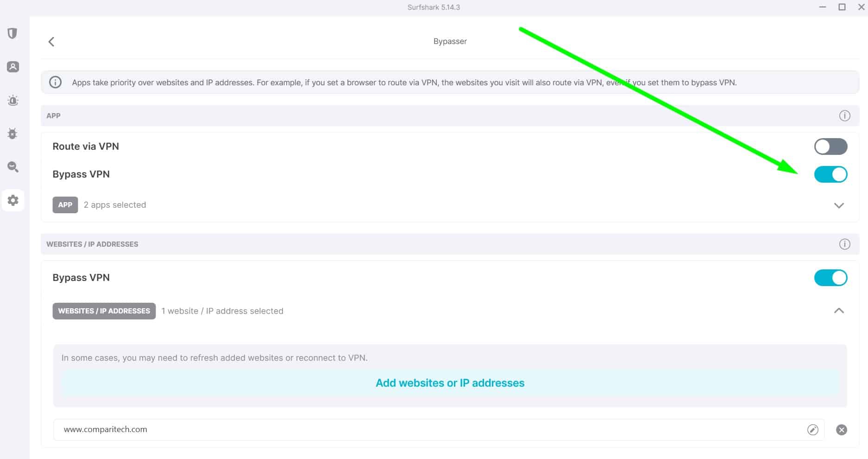Click the APP tag badge

click(65, 205)
